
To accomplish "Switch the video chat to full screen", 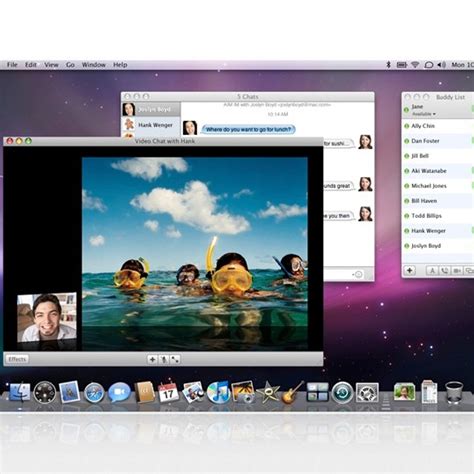I will click(x=175, y=359).
